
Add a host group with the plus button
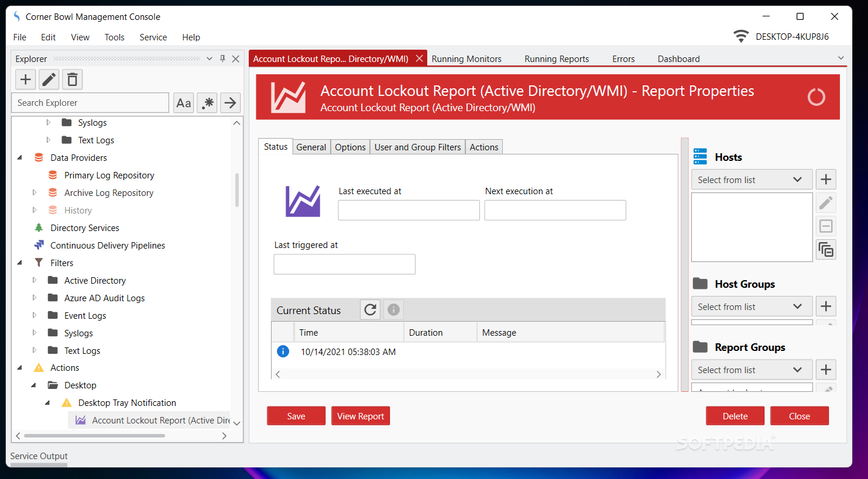(826, 306)
